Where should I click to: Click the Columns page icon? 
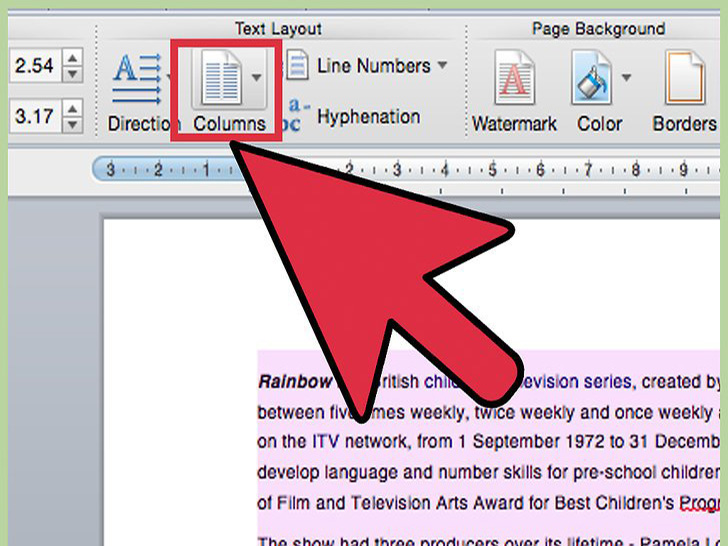221,77
